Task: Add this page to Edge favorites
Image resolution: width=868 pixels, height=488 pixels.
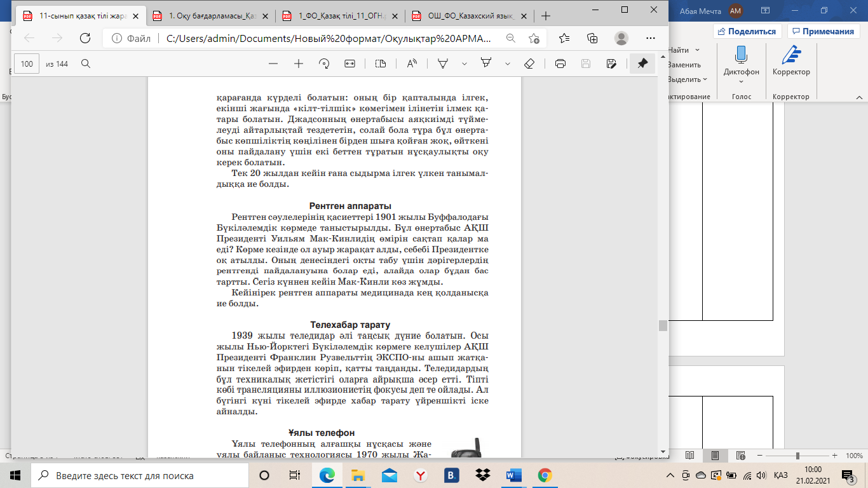Action: 534,38
